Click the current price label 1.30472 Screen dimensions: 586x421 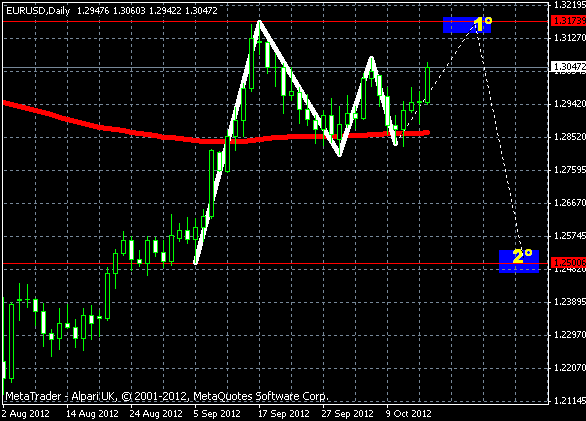coord(568,67)
